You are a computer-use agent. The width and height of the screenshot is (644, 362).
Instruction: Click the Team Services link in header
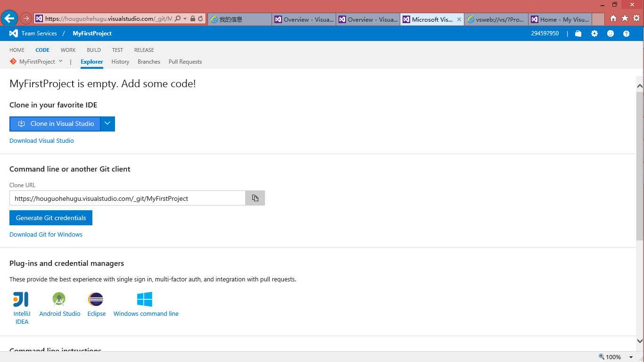[x=39, y=33]
